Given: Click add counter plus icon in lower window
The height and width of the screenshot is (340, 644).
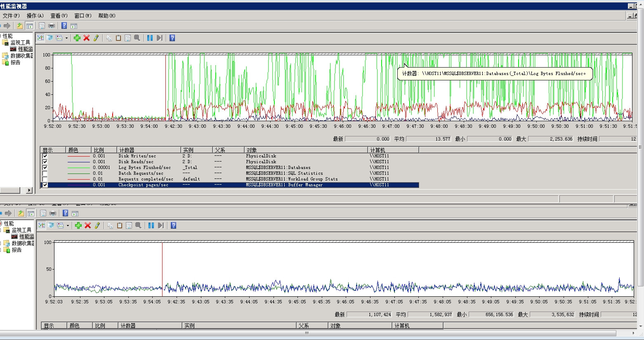Looking at the screenshot, I should tap(78, 225).
